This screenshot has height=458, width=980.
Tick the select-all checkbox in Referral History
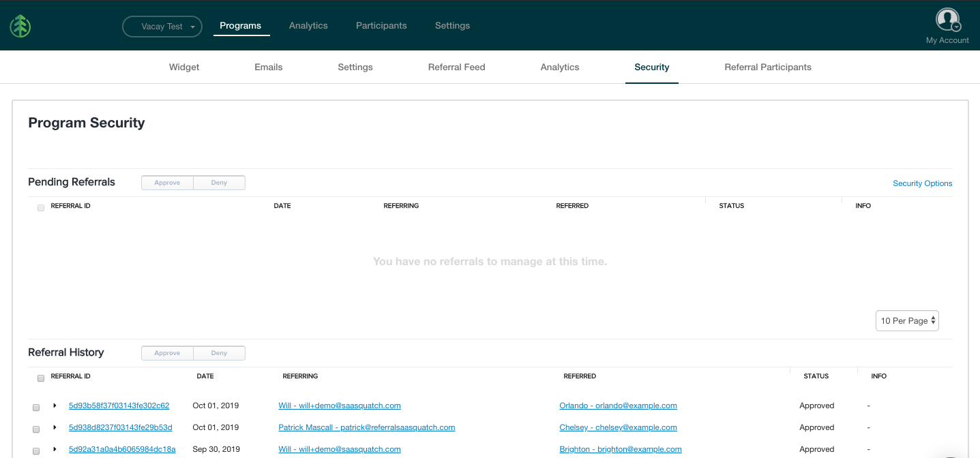41,378
